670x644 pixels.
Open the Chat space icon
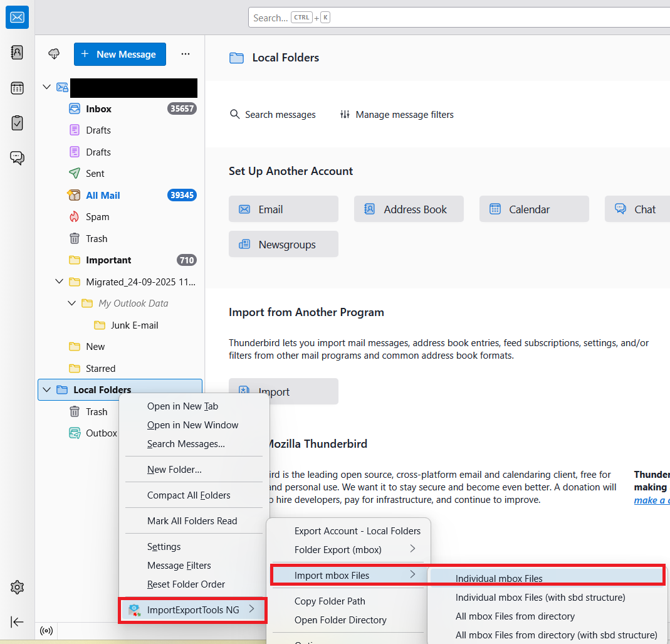pyautogui.click(x=17, y=158)
